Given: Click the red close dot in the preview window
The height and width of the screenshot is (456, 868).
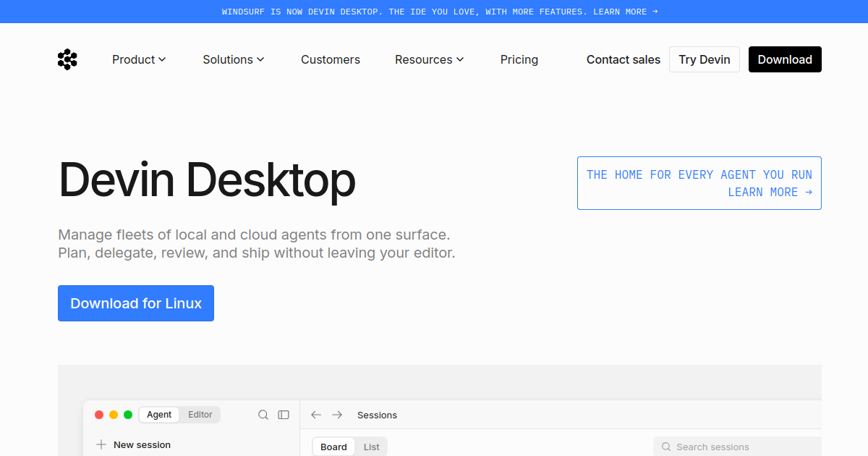Looking at the screenshot, I should tap(99, 415).
